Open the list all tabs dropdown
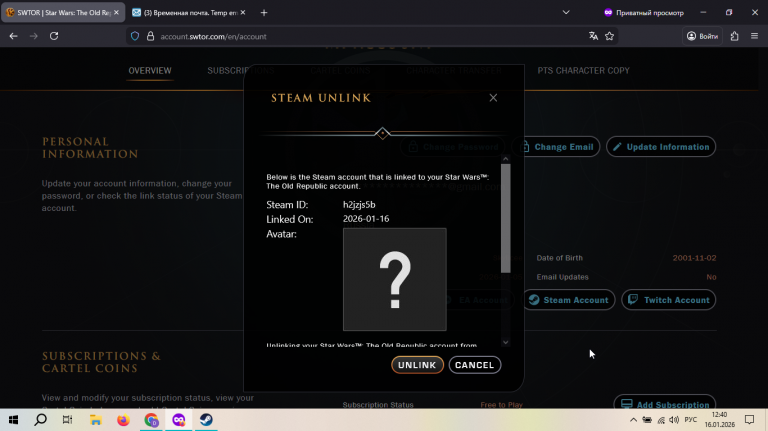768x431 pixels. [566, 13]
